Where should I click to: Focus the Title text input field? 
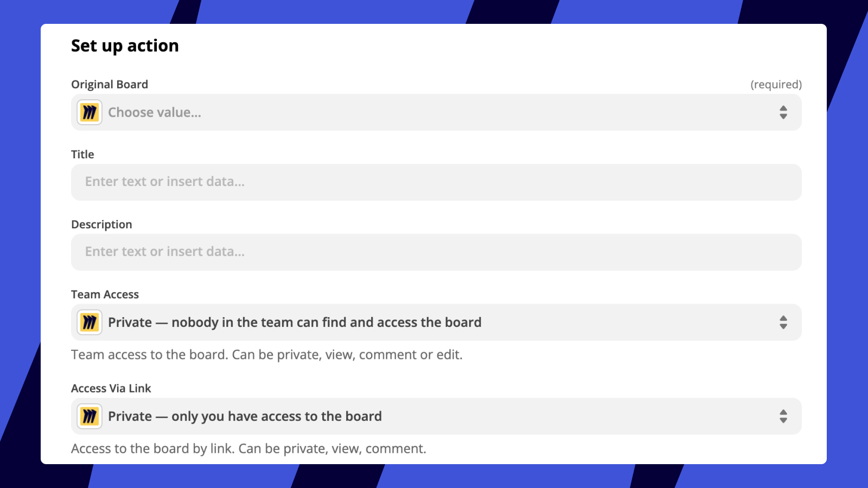[x=436, y=182]
